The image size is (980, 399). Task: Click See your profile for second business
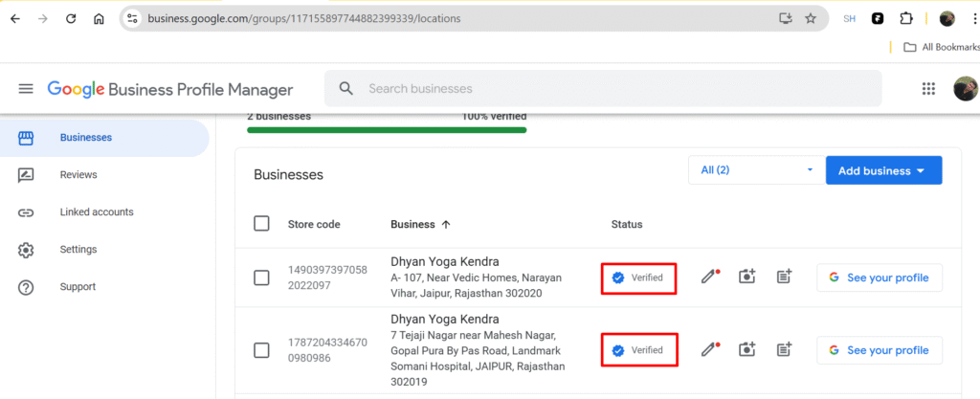[879, 350]
